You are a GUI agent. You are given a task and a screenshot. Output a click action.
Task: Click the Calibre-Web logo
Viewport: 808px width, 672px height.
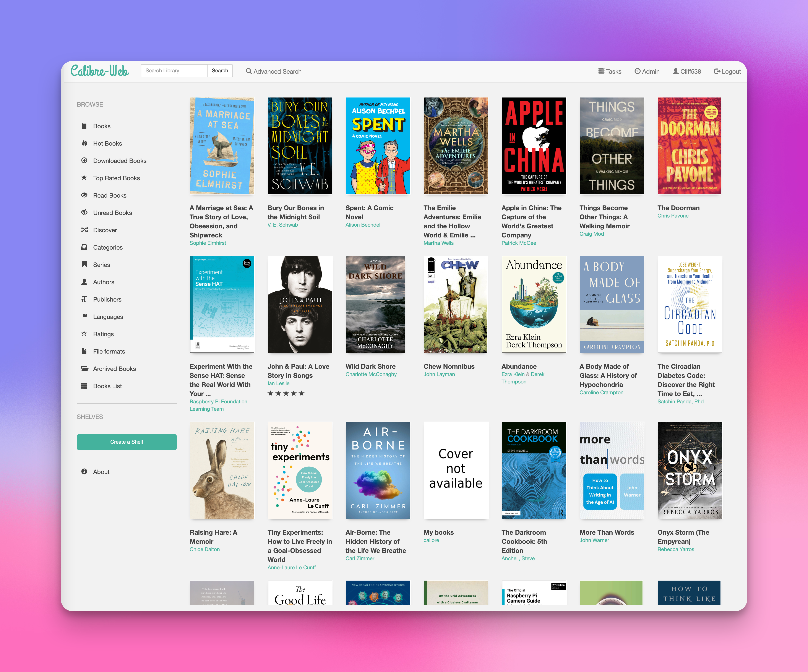pyautogui.click(x=100, y=71)
